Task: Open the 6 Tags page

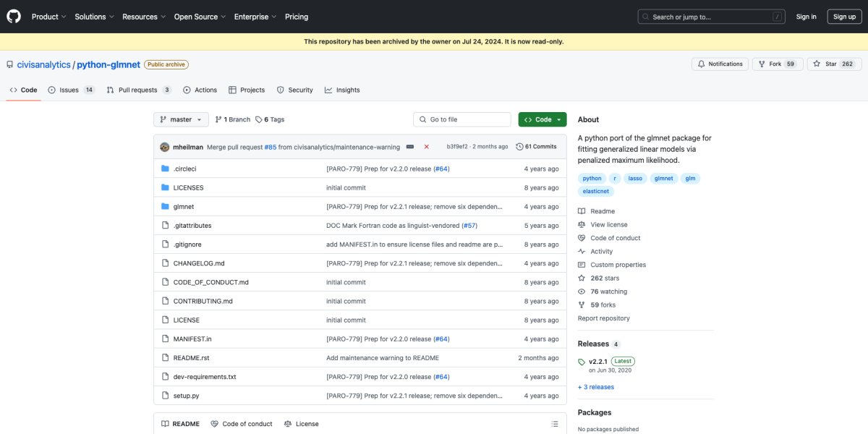Action: click(270, 119)
